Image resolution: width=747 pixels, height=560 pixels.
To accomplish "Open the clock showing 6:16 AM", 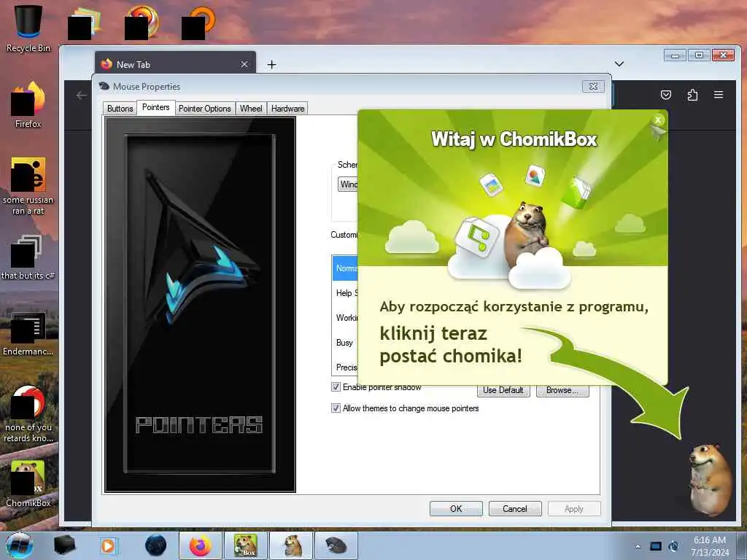I will (x=709, y=546).
